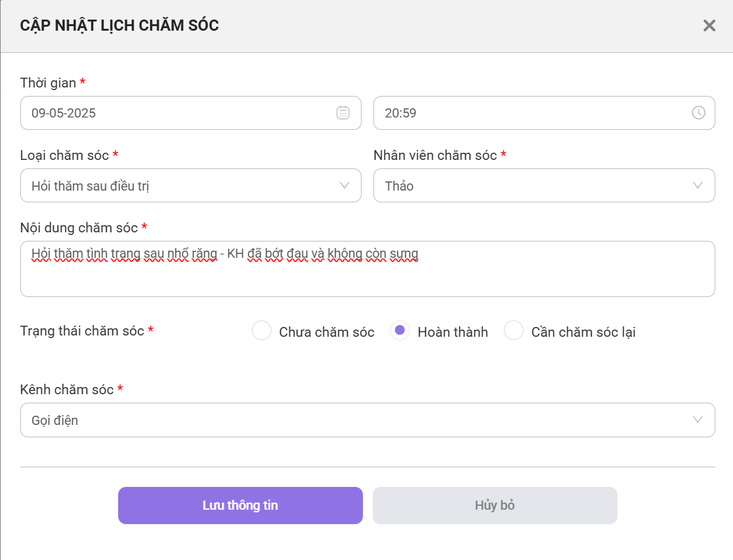Open the calendar date picker icon
Image resolution: width=733 pixels, height=560 pixels.
pos(343,113)
